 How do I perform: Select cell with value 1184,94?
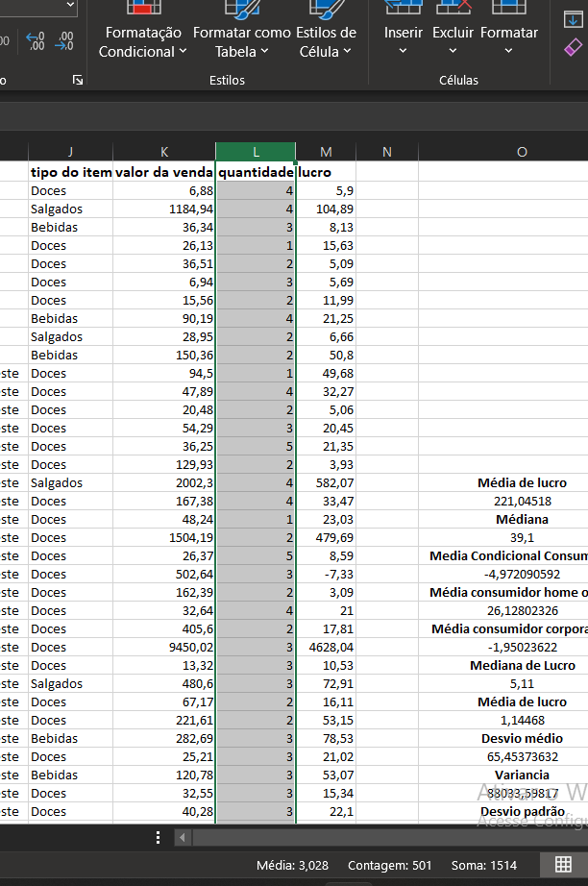pyautogui.click(x=163, y=209)
